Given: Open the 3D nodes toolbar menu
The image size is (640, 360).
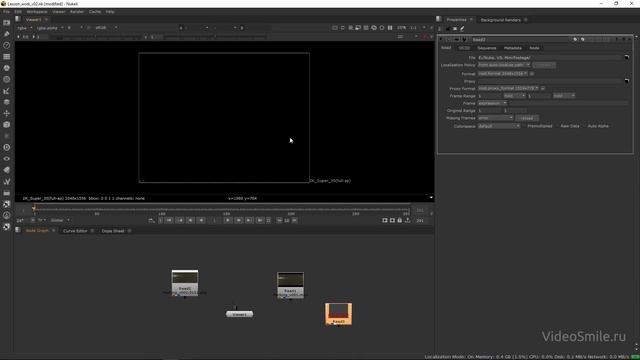Looking at the screenshot, I should [7, 124].
